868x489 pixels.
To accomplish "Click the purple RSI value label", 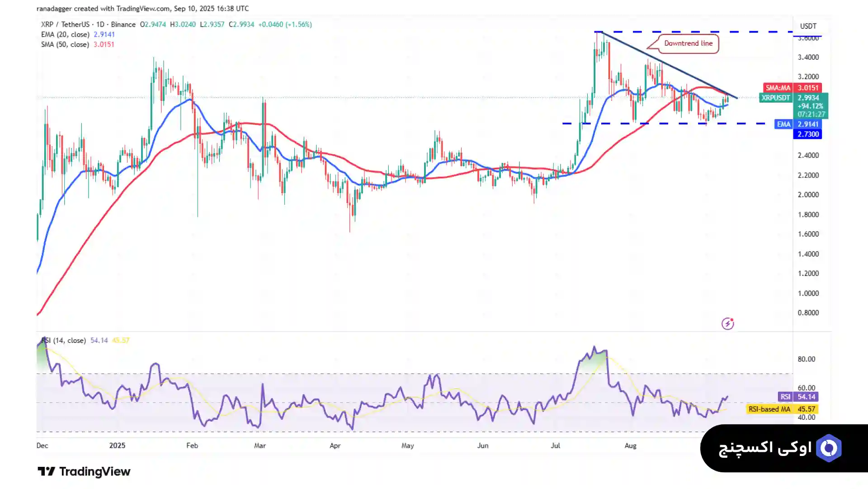I will point(785,397).
